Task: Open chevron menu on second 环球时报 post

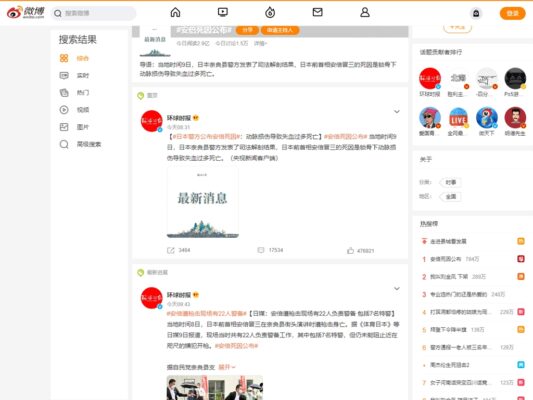Action: [397, 289]
